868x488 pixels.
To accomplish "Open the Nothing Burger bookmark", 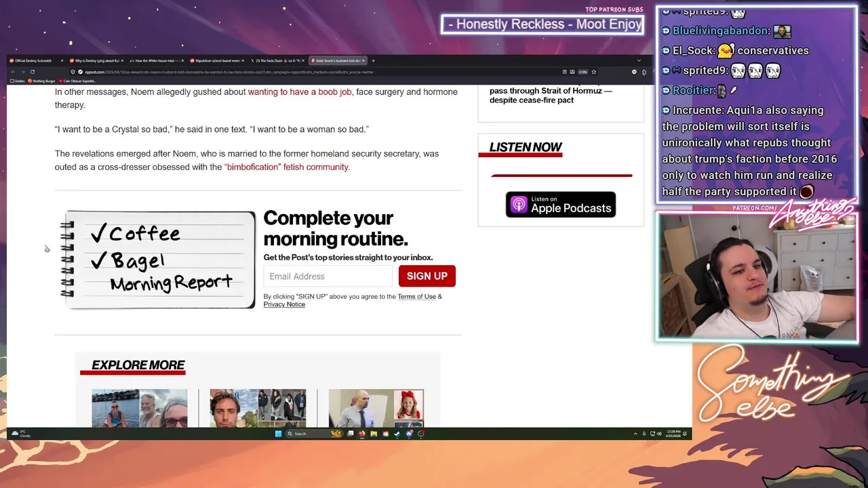I will coord(42,81).
